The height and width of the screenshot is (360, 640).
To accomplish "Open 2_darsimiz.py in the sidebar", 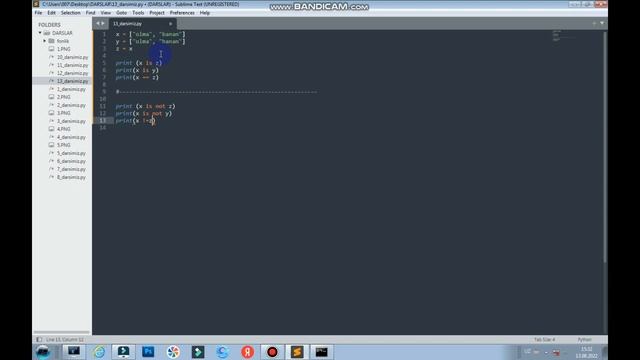I will pos(71,105).
